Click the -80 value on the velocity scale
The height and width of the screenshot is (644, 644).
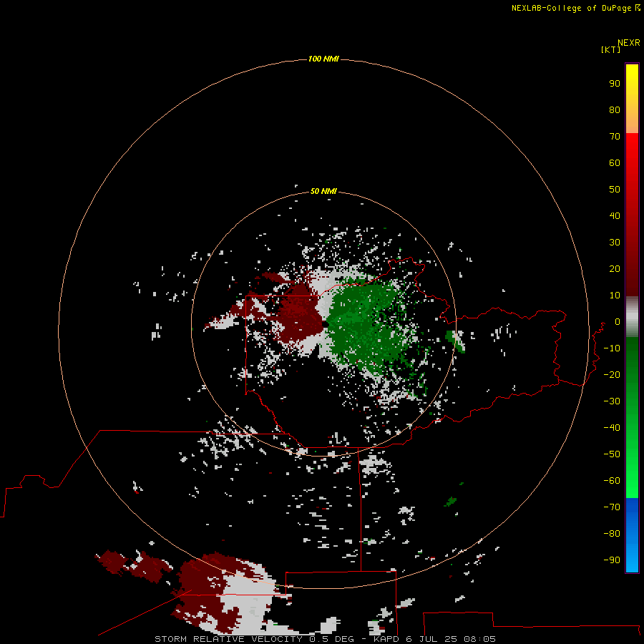[x=612, y=534]
